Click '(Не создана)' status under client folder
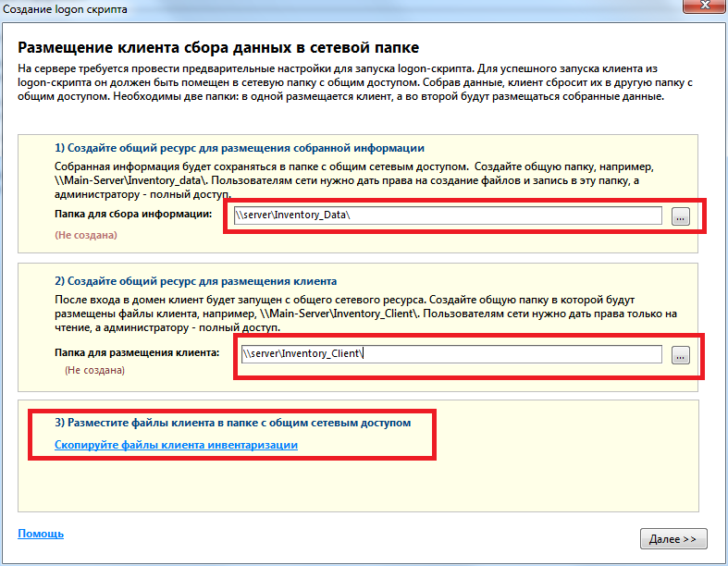This screenshot has width=728, height=566. pos(94,370)
